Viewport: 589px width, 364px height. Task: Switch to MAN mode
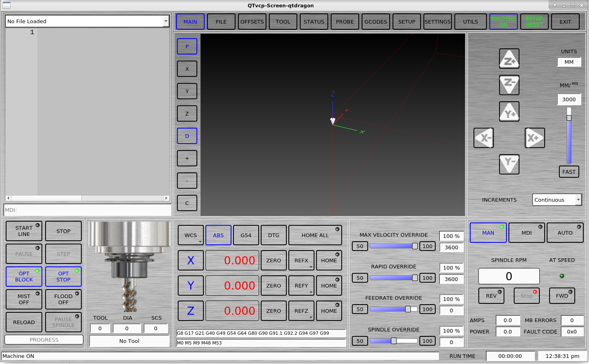[x=488, y=233]
